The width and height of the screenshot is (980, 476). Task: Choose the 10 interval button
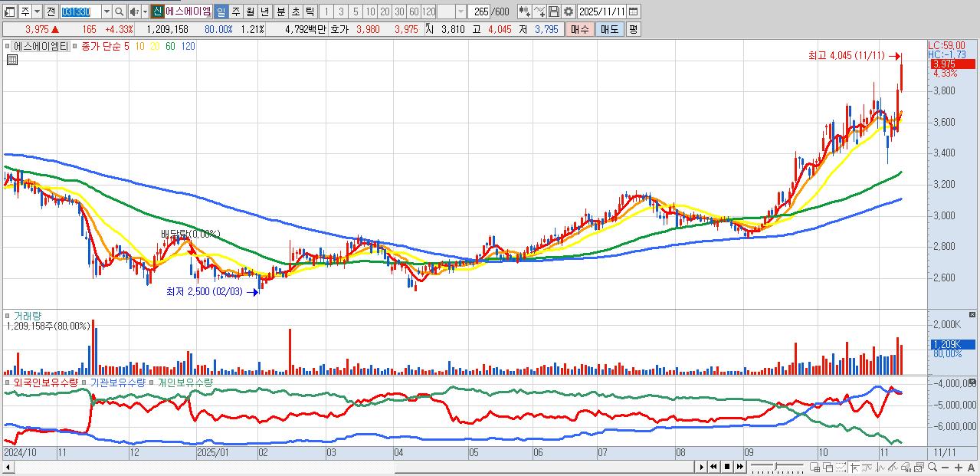(x=370, y=12)
